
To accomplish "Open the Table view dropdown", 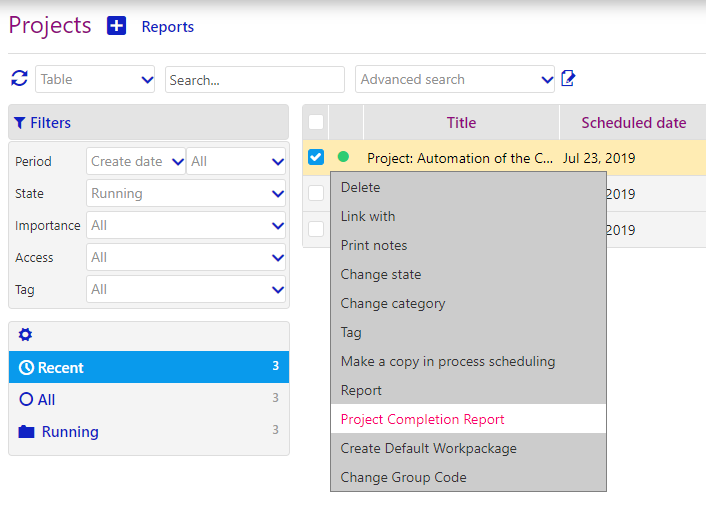I will (x=95, y=79).
